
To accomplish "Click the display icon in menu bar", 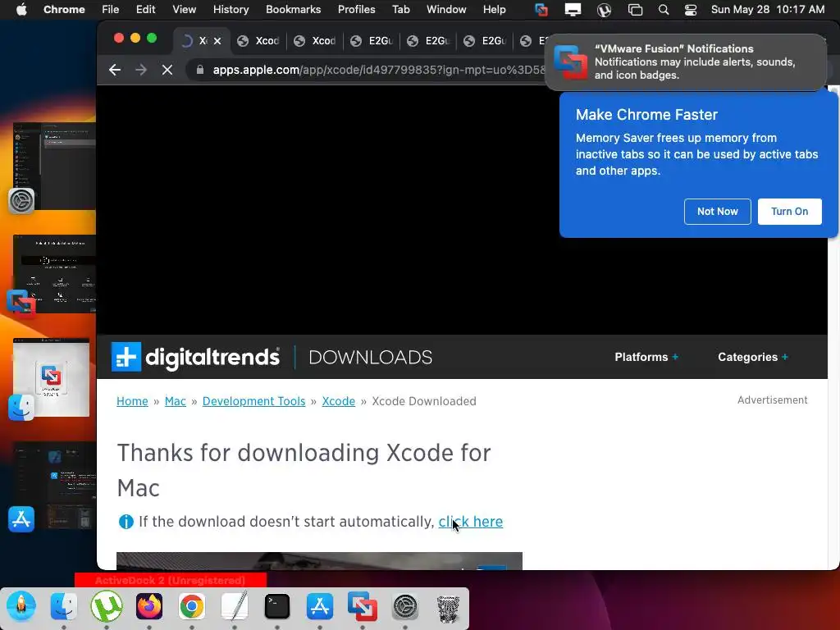I will coord(573,10).
